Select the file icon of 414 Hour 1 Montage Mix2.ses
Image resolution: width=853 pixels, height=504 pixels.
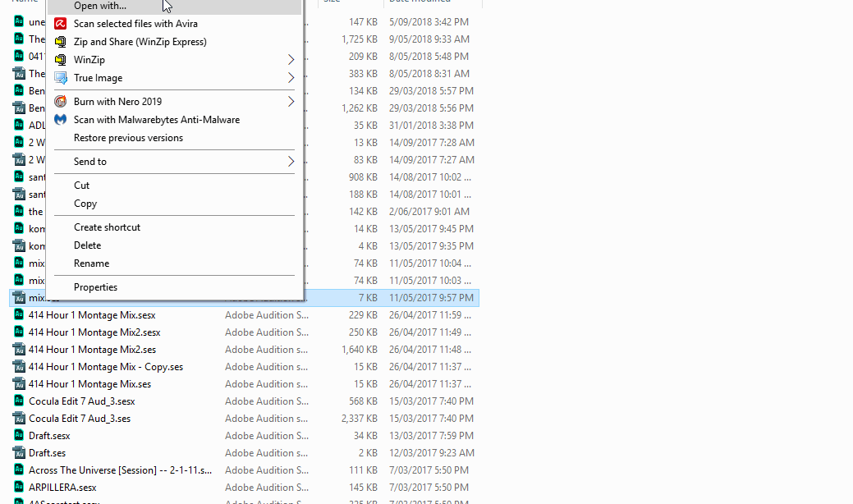(x=19, y=350)
